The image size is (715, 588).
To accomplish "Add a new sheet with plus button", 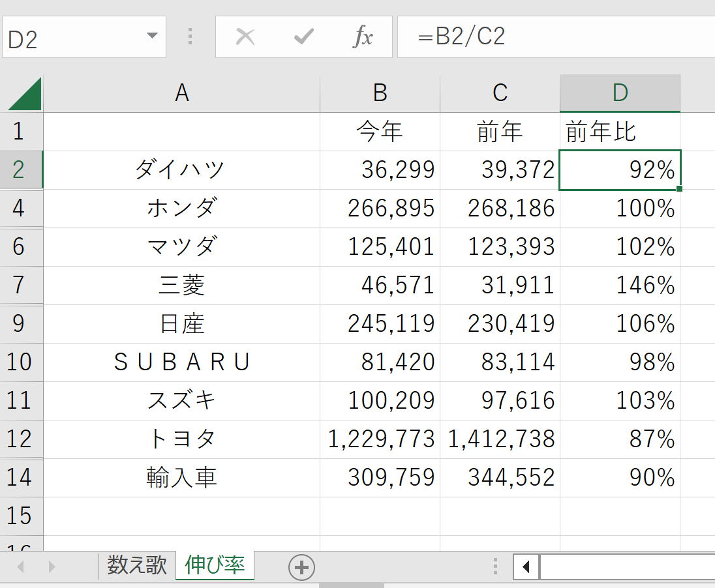I will [x=301, y=568].
